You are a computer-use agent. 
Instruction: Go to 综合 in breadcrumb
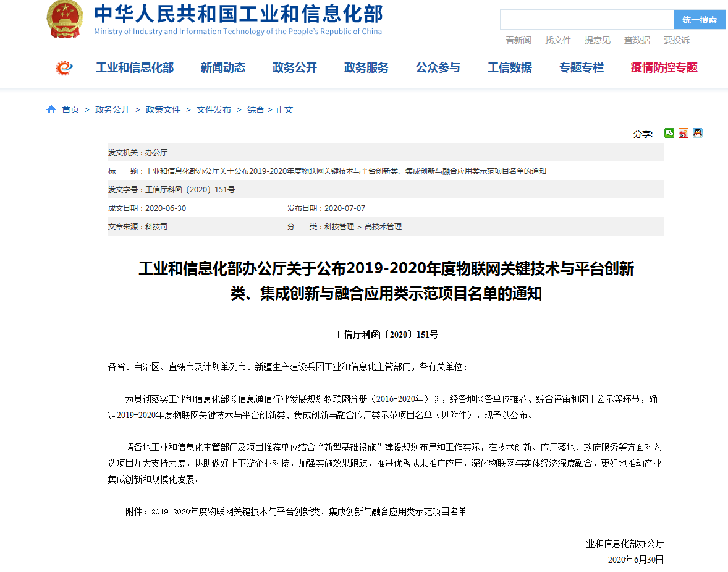(x=255, y=109)
